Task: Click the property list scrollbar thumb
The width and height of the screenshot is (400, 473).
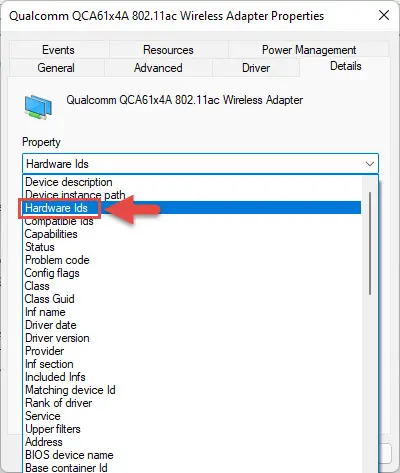Action: pos(370,243)
